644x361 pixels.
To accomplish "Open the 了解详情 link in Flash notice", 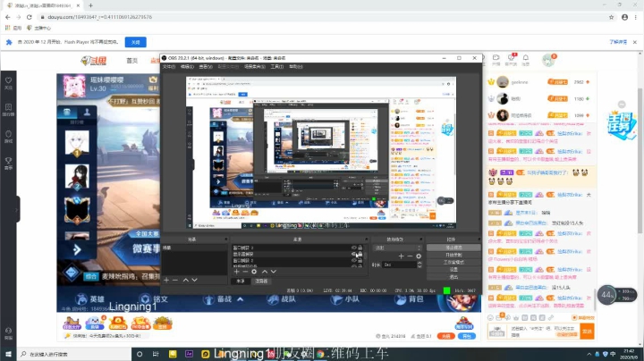I will point(618,42).
